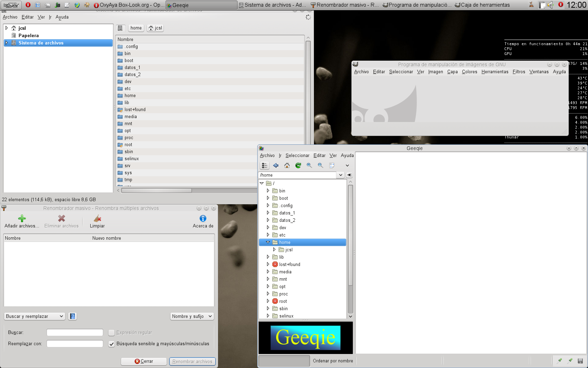Click Limpiar broom in the bulk renamer
This screenshot has width=588, height=368.
(x=97, y=222)
